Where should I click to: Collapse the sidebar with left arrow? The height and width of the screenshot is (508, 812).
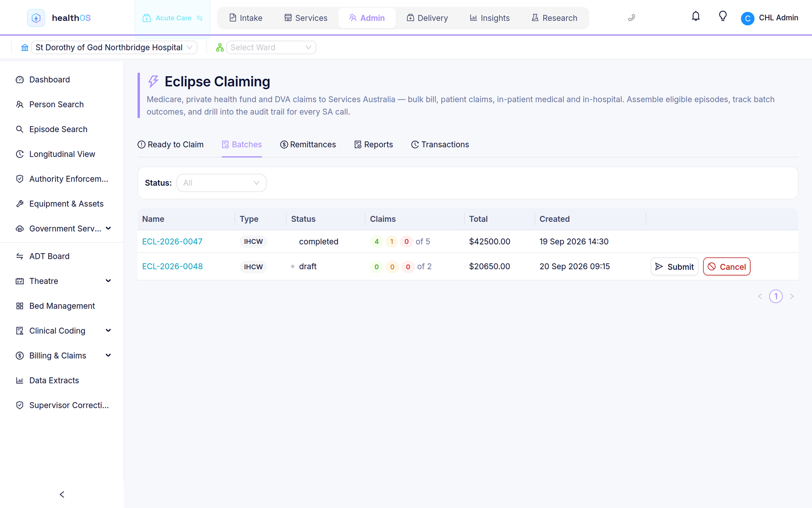coord(62,494)
